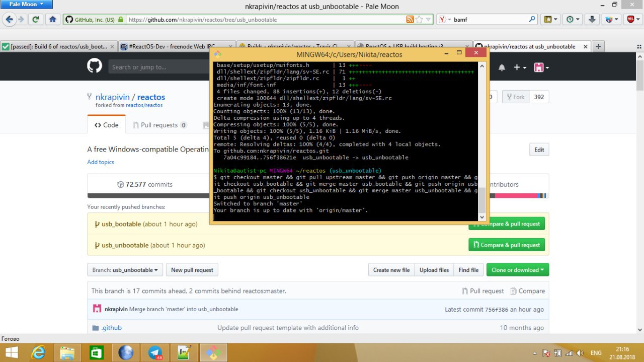Expand the search engine selector dropdown

[x=445, y=20]
